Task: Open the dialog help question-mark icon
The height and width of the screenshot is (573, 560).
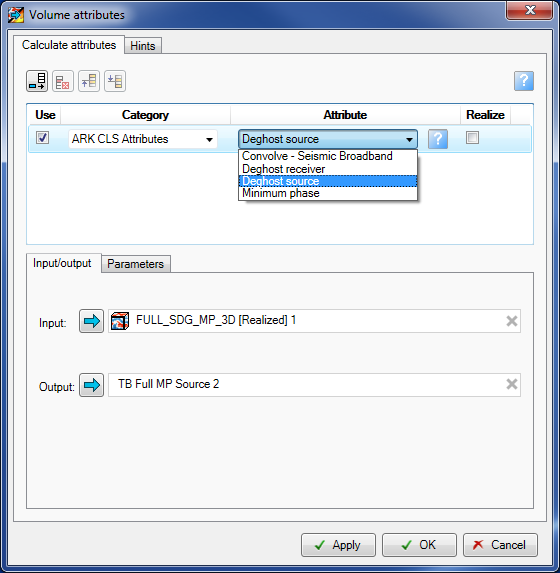Action: pyautogui.click(x=524, y=81)
